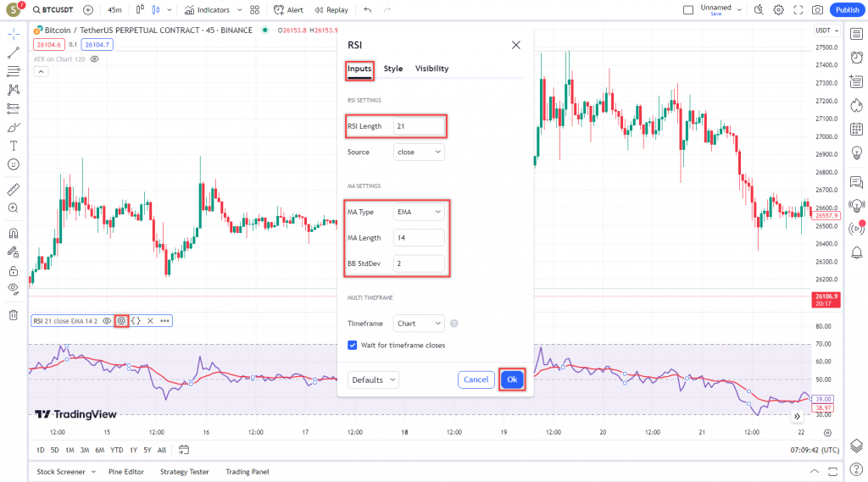
Task: Open the emoji icons tool
Action: pyautogui.click(x=14, y=164)
